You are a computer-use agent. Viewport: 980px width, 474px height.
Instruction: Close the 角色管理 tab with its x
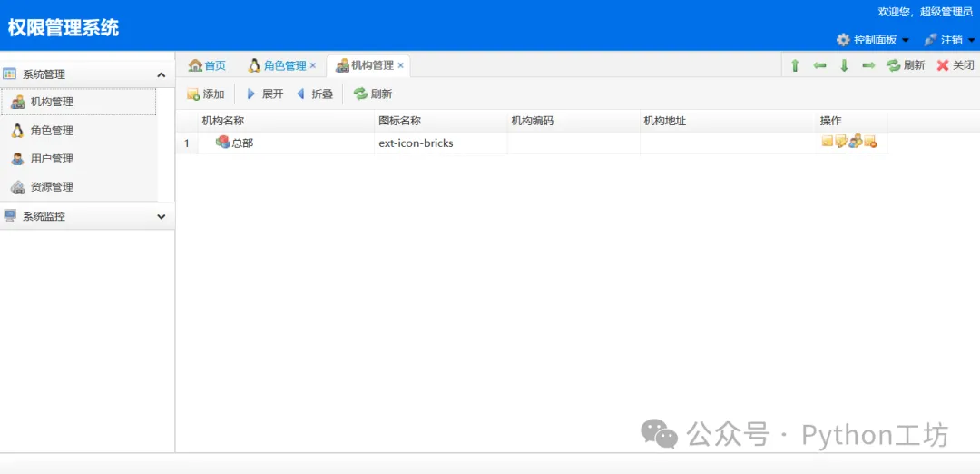[x=313, y=65]
